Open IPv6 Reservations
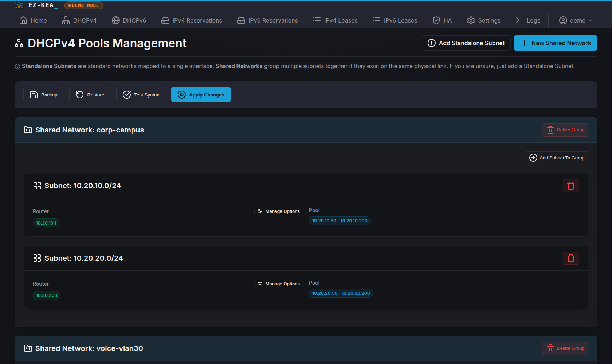This screenshot has height=364, width=612. [x=267, y=20]
